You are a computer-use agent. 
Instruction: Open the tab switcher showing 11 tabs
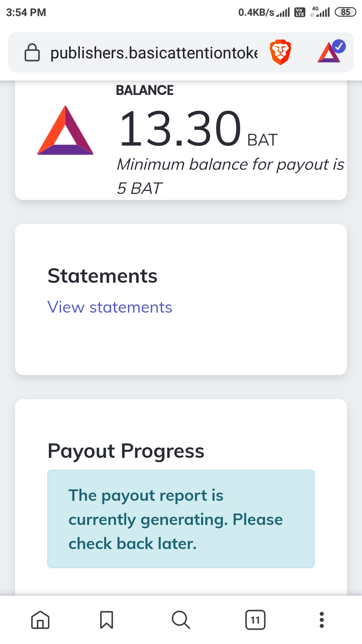click(255, 620)
